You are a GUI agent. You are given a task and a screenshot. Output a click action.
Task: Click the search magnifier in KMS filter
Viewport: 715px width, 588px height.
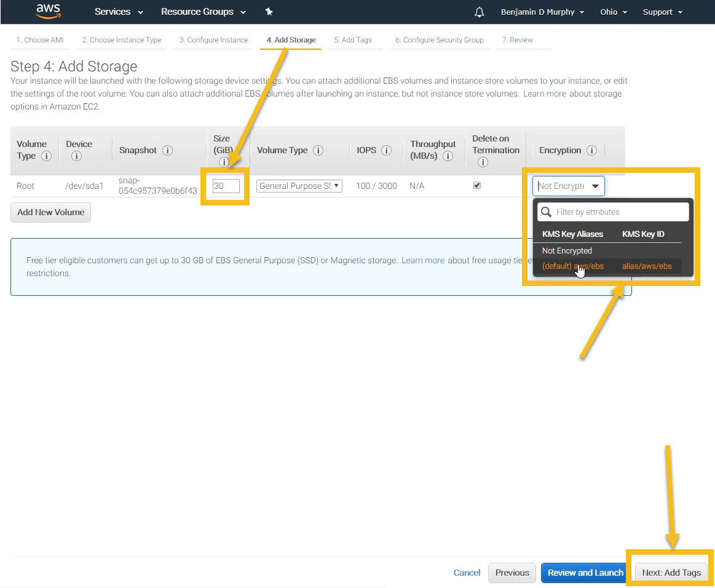(546, 212)
